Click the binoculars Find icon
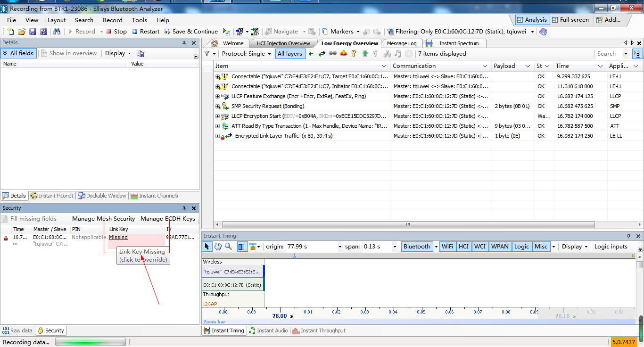The image size is (644, 347). (57, 32)
